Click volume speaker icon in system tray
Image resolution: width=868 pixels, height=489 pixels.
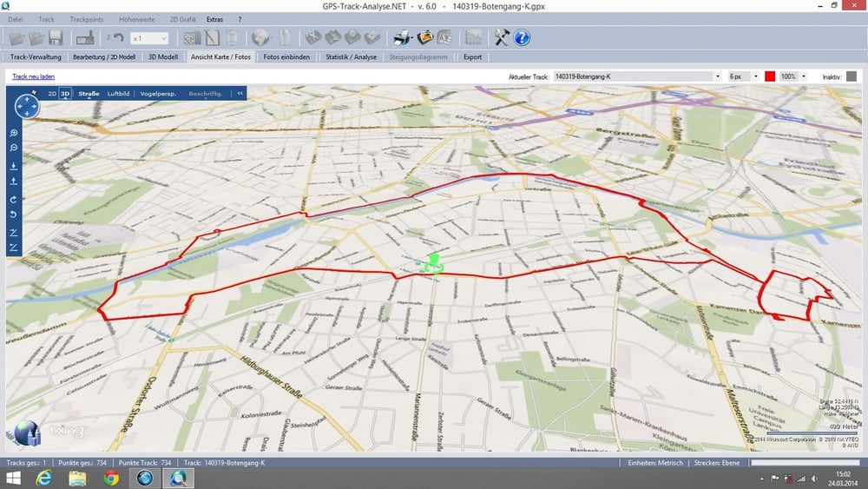814,479
